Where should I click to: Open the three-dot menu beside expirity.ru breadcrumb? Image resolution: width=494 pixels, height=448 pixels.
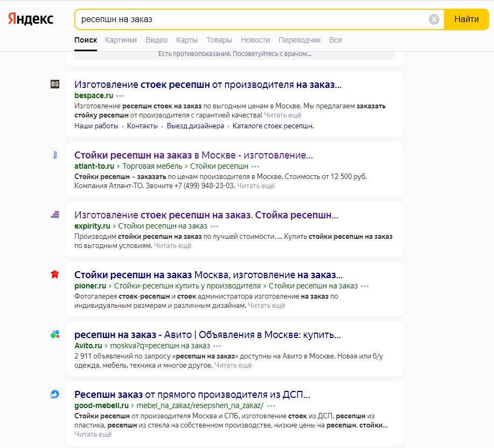[x=214, y=226]
